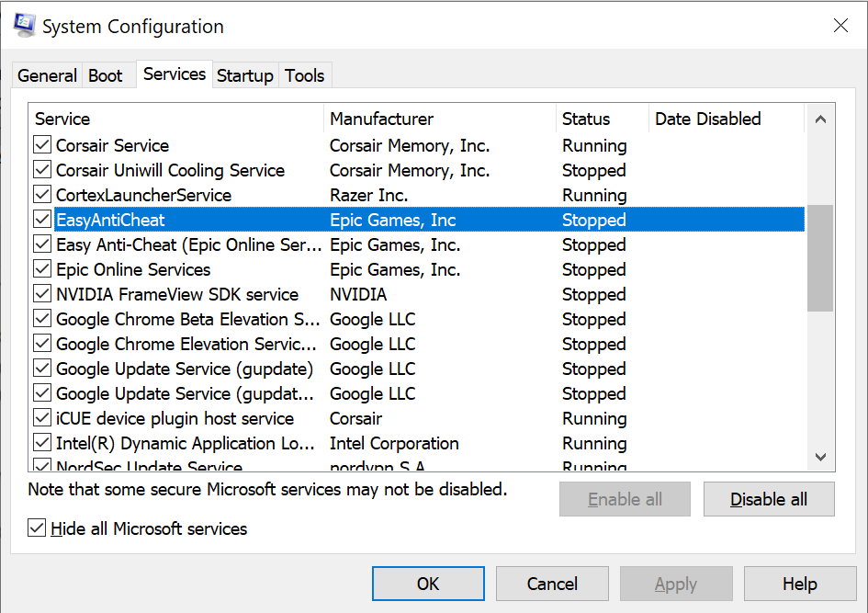Sort services by Manufacturer column header
This screenshot has width=868, height=613.
click(x=439, y=119)
